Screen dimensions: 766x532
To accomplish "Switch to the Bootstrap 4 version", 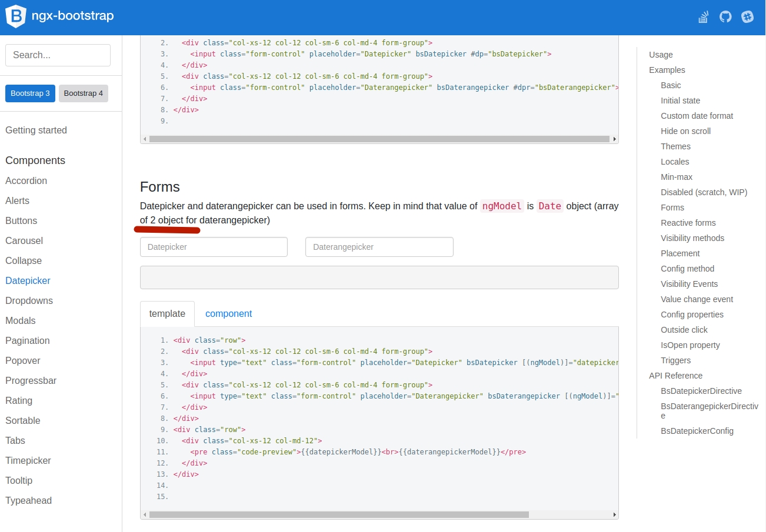I will coord(83,93).
